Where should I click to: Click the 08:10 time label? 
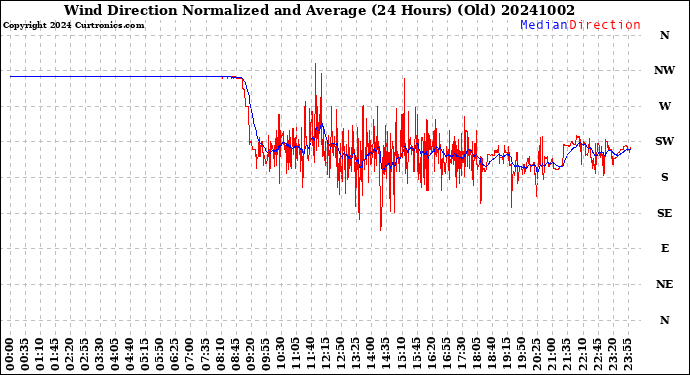pos(221,354)
